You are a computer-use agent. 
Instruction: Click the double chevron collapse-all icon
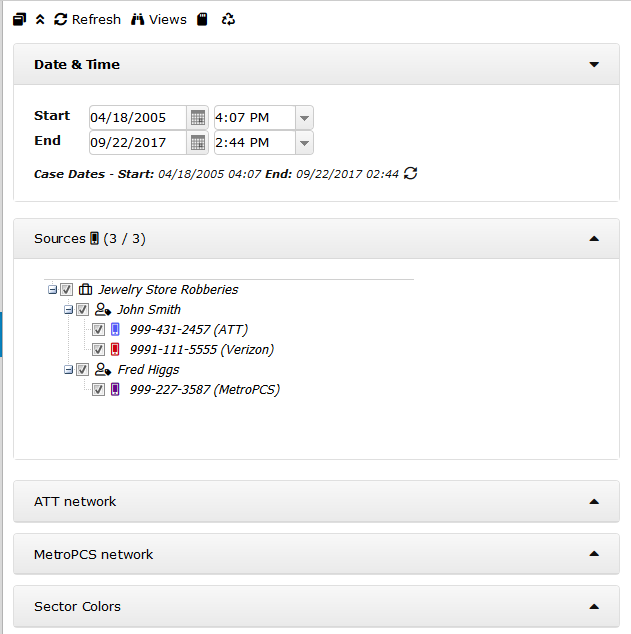tap(40, 20)
